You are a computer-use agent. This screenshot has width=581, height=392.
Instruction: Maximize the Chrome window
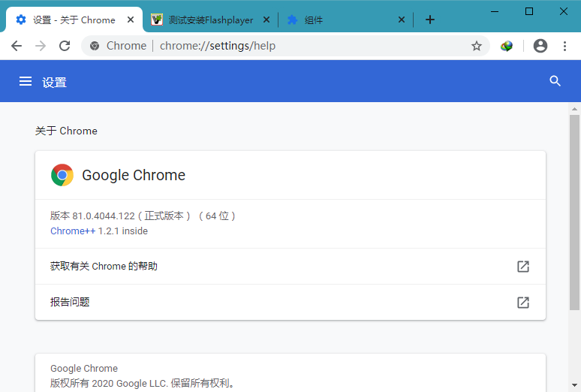pyautogui.click(x=529, y=11)
